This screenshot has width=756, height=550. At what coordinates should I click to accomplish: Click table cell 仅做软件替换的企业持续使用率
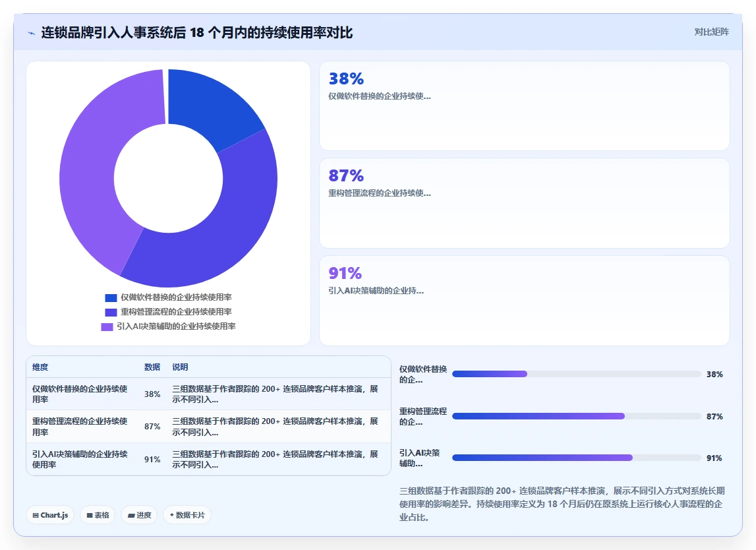tap(80, 394)
